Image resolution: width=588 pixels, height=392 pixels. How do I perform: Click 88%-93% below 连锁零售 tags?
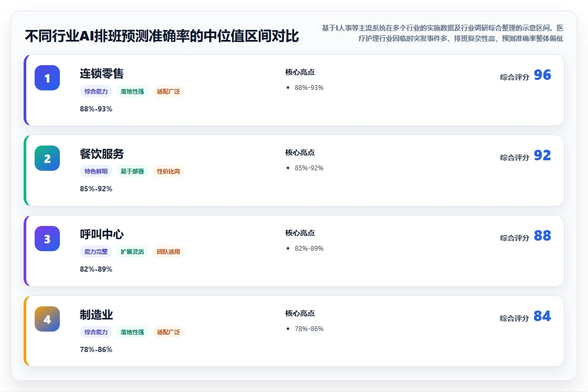[96, 109]
